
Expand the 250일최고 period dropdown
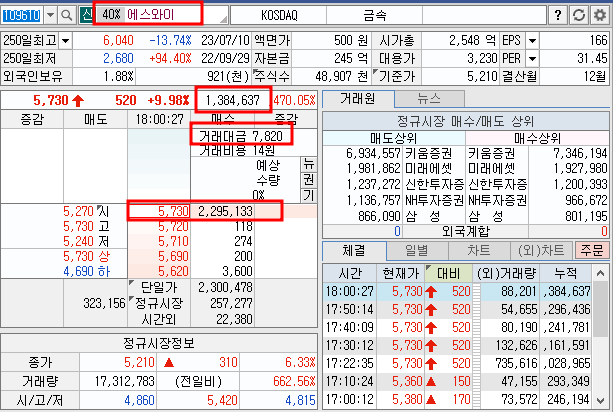(65, 40)
